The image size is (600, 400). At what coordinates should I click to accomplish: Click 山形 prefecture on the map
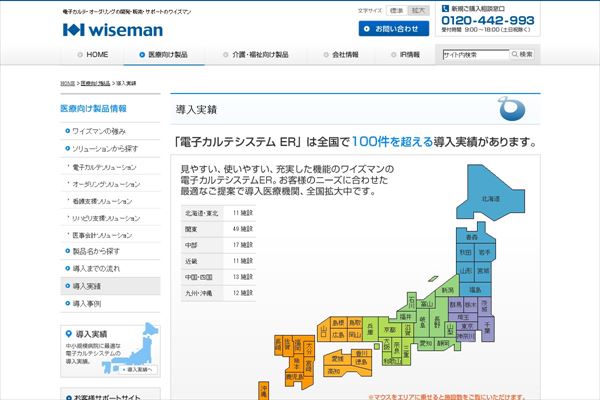click(465, 271)
